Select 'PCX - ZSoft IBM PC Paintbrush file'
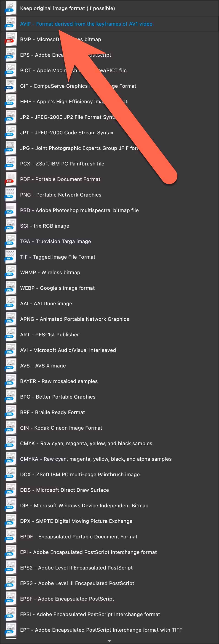The height and width of the screenshot is (644, 219). click(x=109, y=163)
